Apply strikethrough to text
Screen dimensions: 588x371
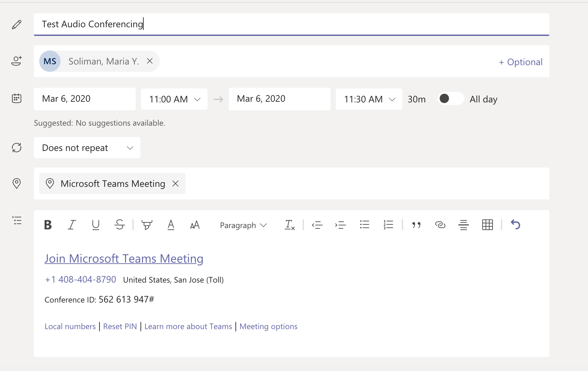120,225
